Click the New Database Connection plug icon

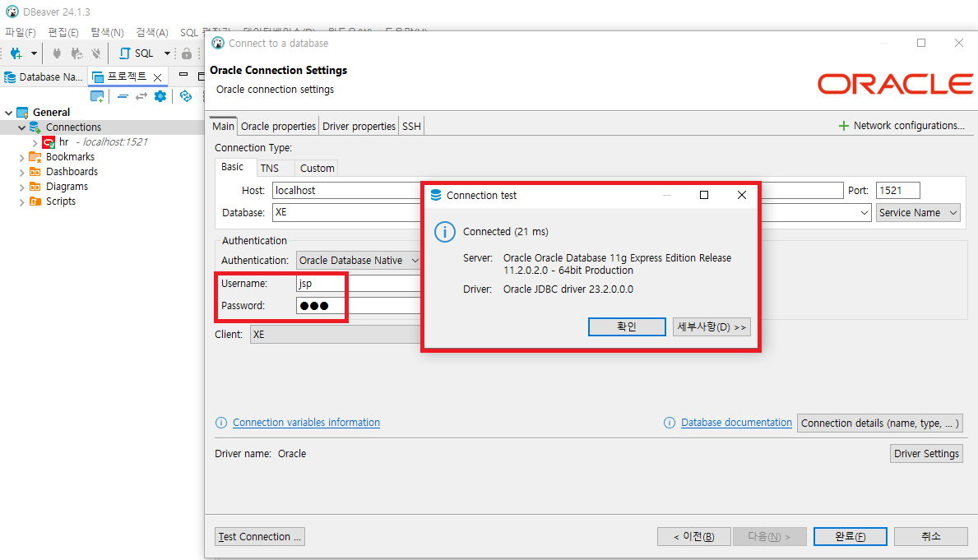(x=16, y=53)
